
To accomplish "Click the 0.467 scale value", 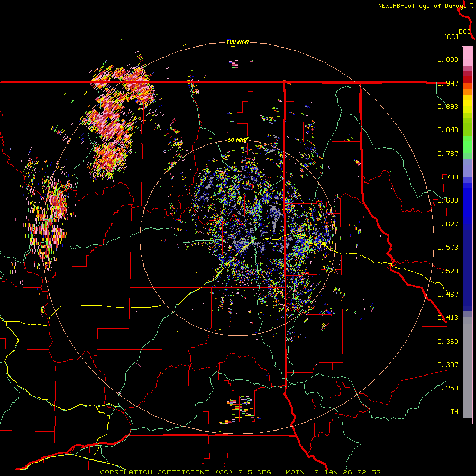I will pyautogui.click(x=448, y=295).
